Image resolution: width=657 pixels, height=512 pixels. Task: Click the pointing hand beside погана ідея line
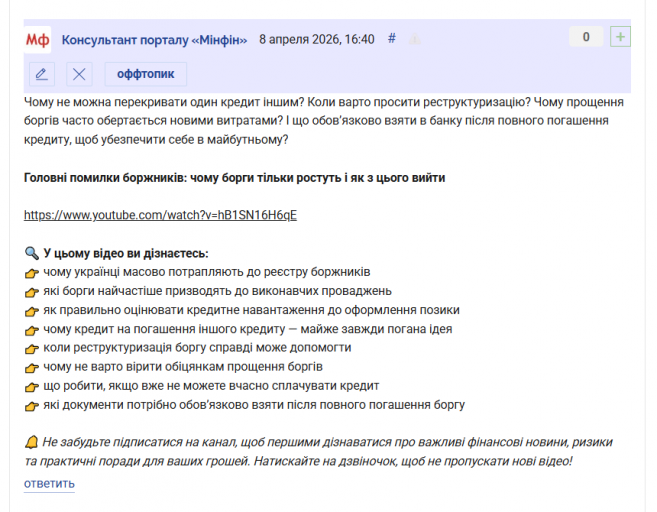(x=32, y=330)
